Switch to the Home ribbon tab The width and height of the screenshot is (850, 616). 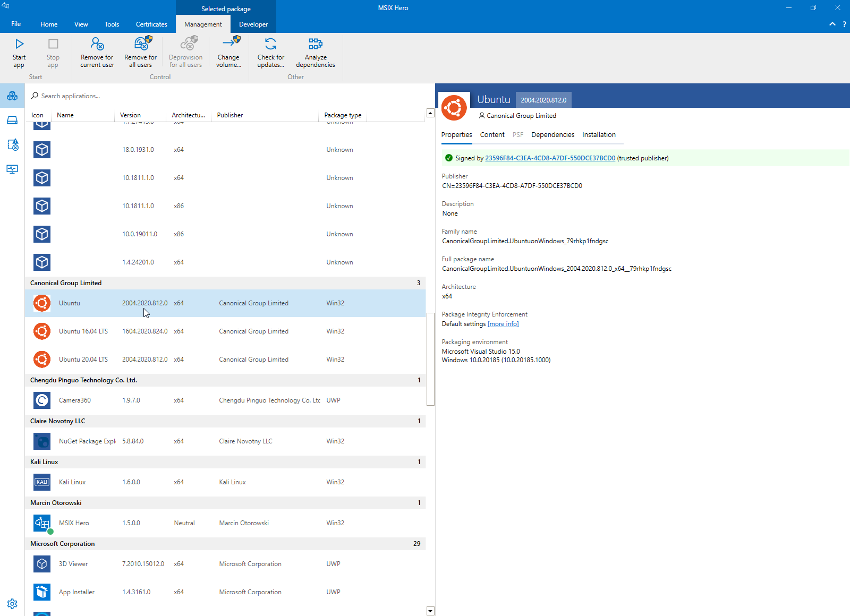click(49, 24)
